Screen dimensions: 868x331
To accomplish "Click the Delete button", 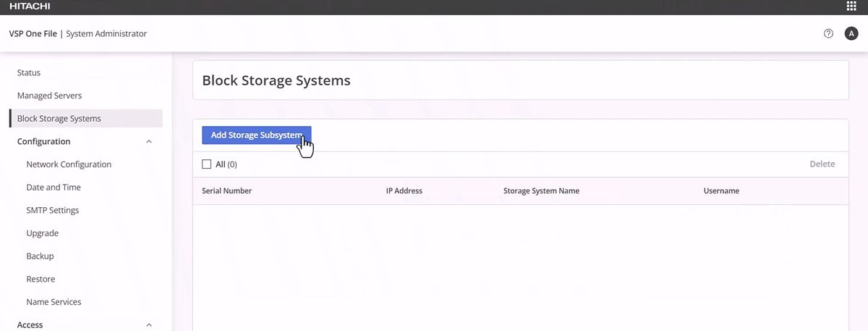I will coord(822,164).
